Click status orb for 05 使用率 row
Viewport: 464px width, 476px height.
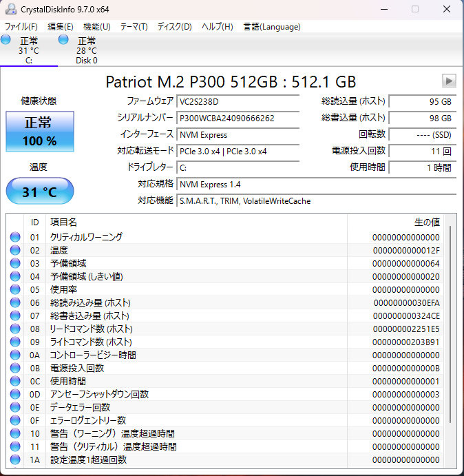click(x=15, y=289)
